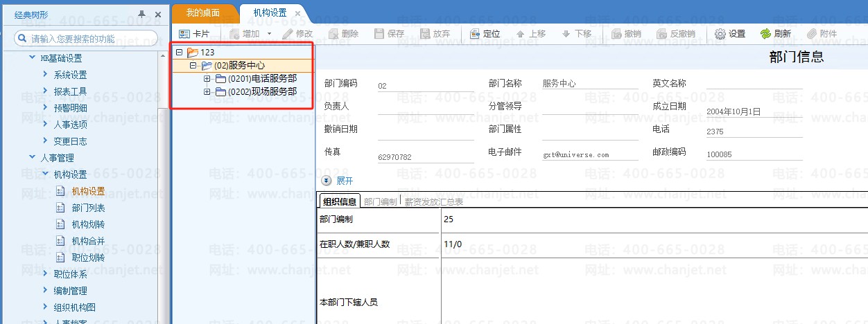The height and width of the screenshot is (324, 868).
Task: Expand the (0201)电话服务部 tree node
Action: pos(207,79)
